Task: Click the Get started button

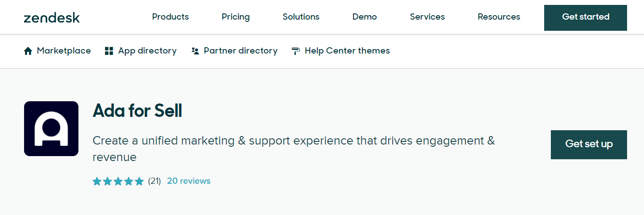Action: [586, 18]
